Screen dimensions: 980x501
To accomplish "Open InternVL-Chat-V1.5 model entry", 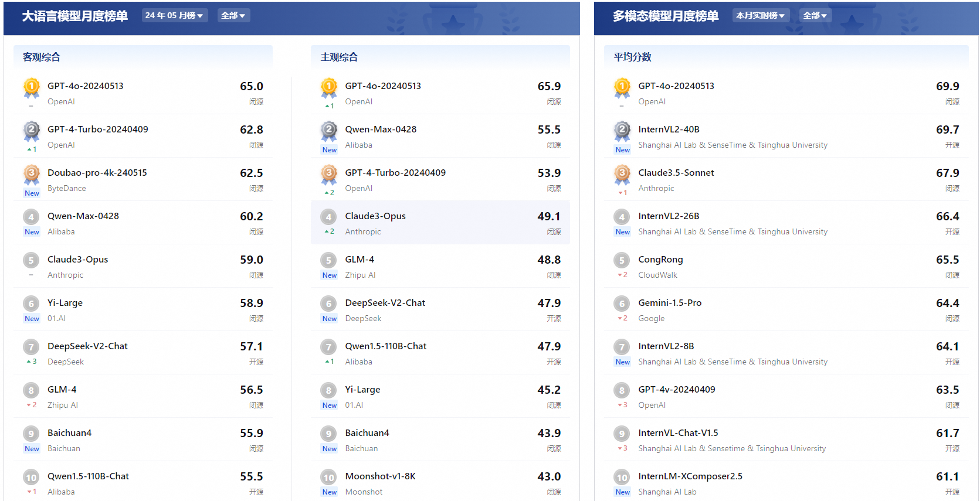I will pos(678,433).
